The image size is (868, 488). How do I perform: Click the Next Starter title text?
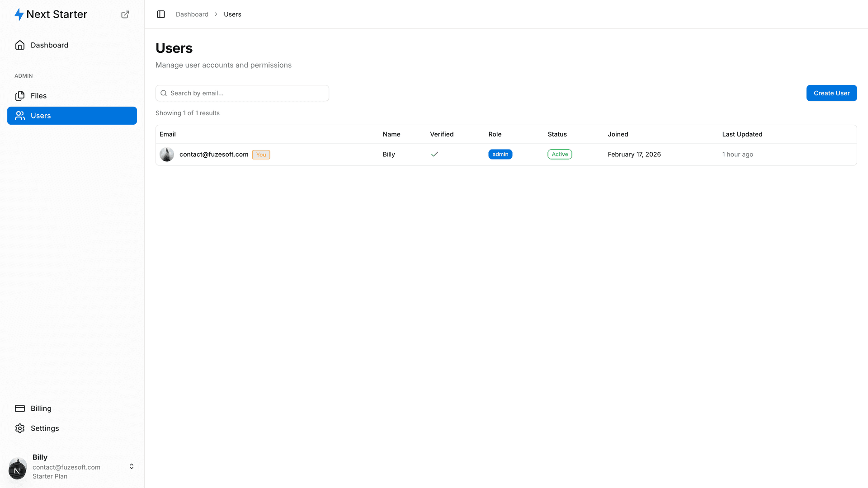(57, 14)
